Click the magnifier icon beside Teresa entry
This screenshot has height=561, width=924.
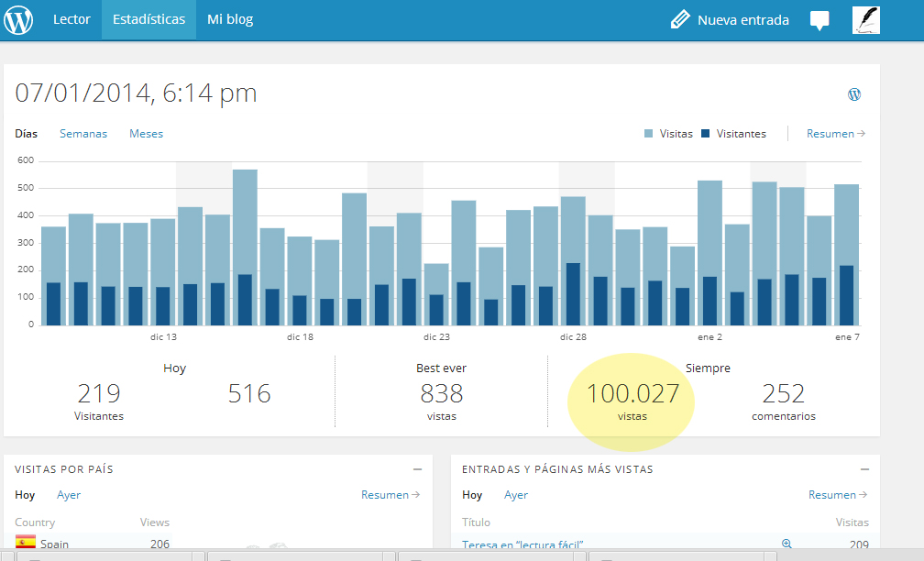(x=786, y=544)
